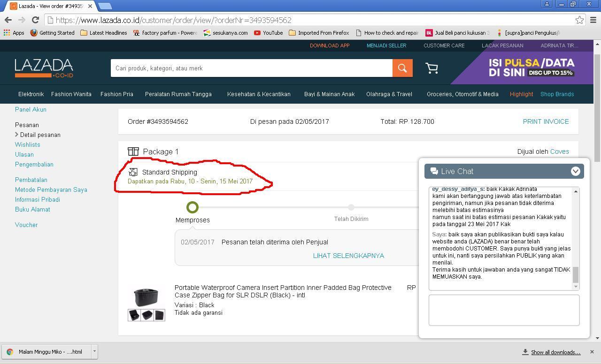The image size is (601, 364).
Task: Open Bayi & Mainan Anak category
Action: tap(330, 94)
